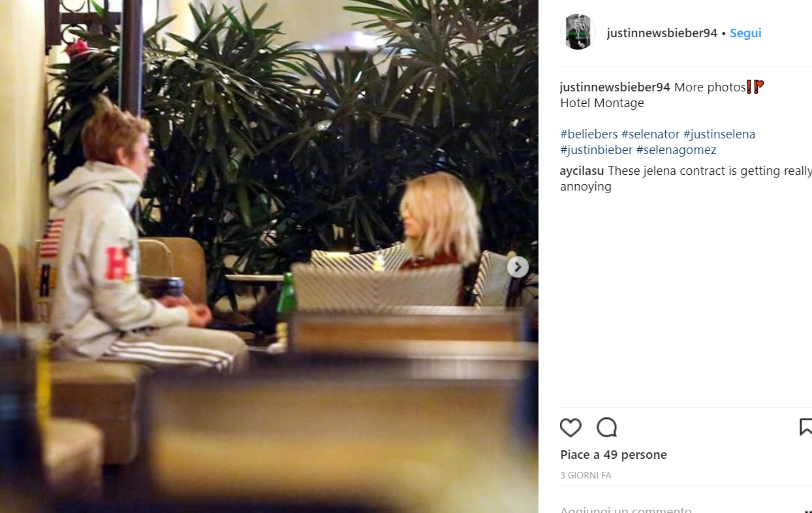
Task: Open comments via the speech bubble icon
Action: (x=606, y=427)
